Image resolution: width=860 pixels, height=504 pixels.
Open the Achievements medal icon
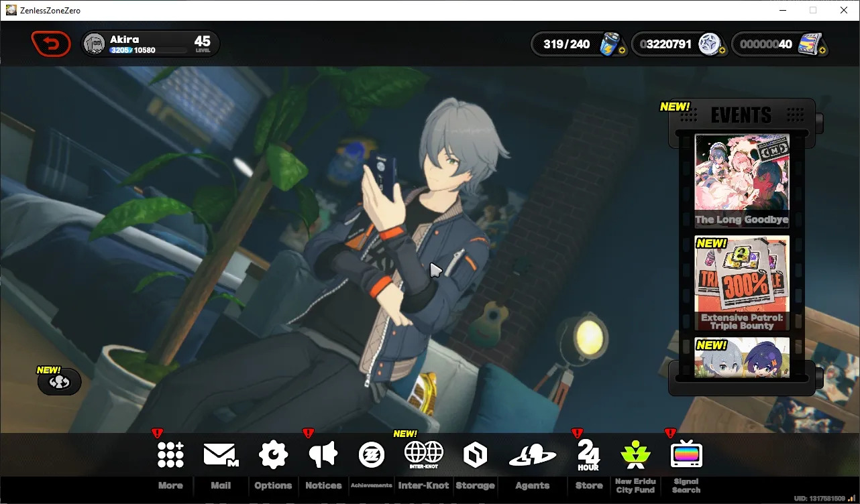(371, 454)
